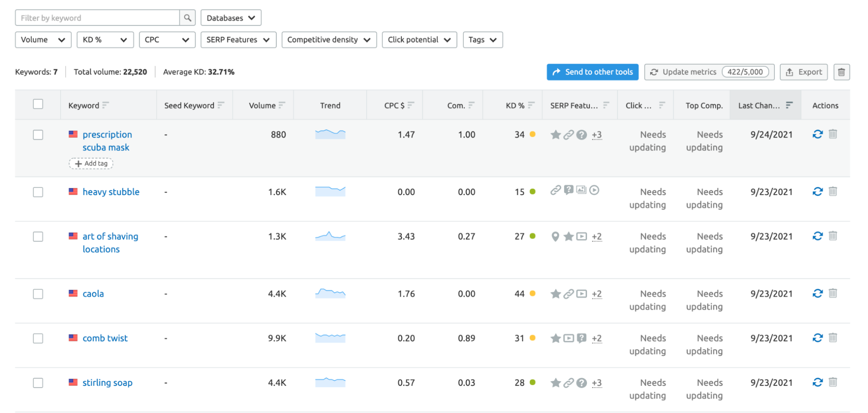This screenshot has width=868, height=413.
Task: Click the trend sparkline for caola
Action: 330,294
